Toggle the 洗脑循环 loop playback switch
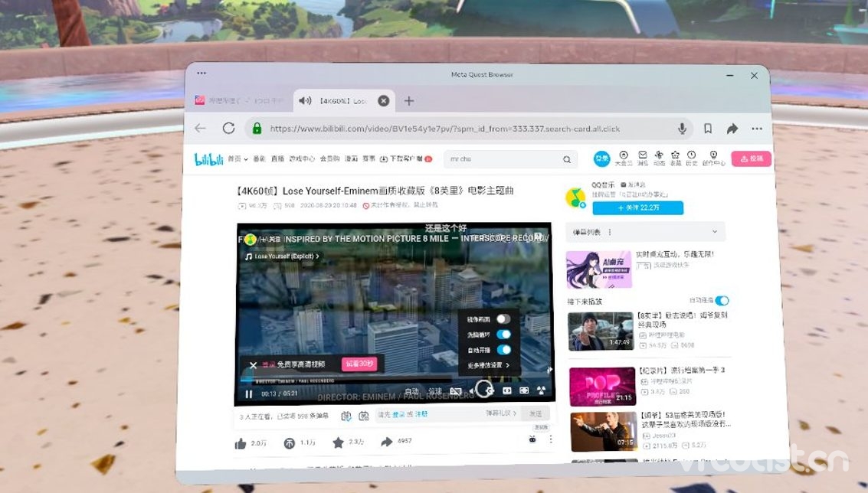The width and height of the screenshot is (868, 493). point(503,335)
